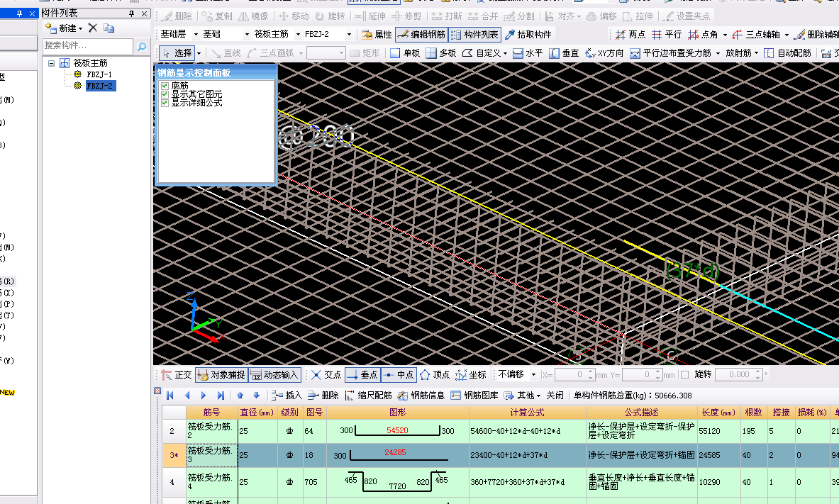
Task: Click 关闭 close rebar editor
Action: point(555,396)
